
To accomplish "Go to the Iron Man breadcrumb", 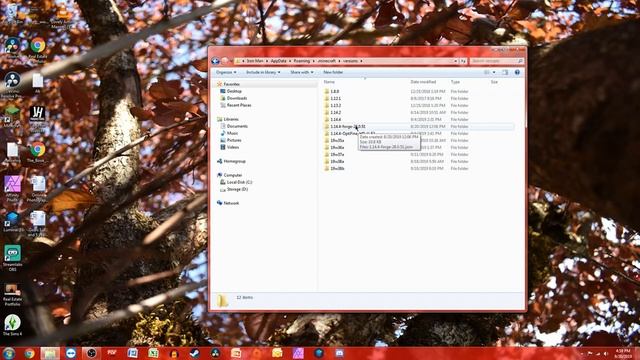I will click(255, 61).
